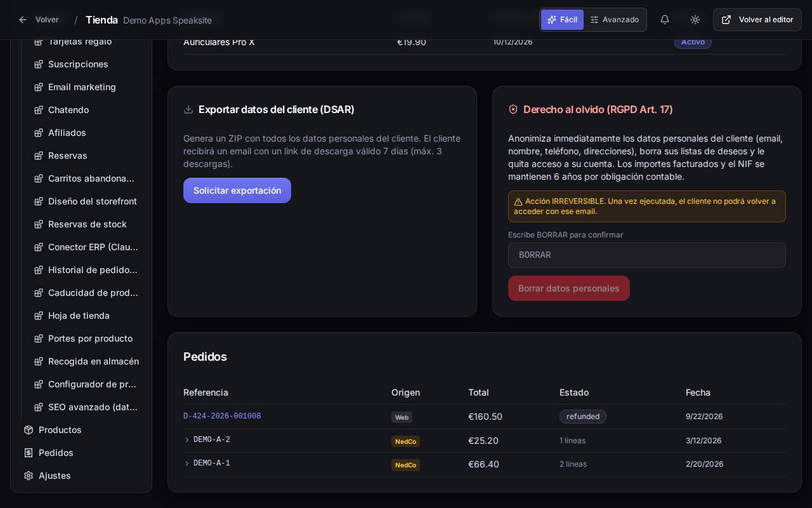Open order D-424-2026-001008 link

(222, 417)
